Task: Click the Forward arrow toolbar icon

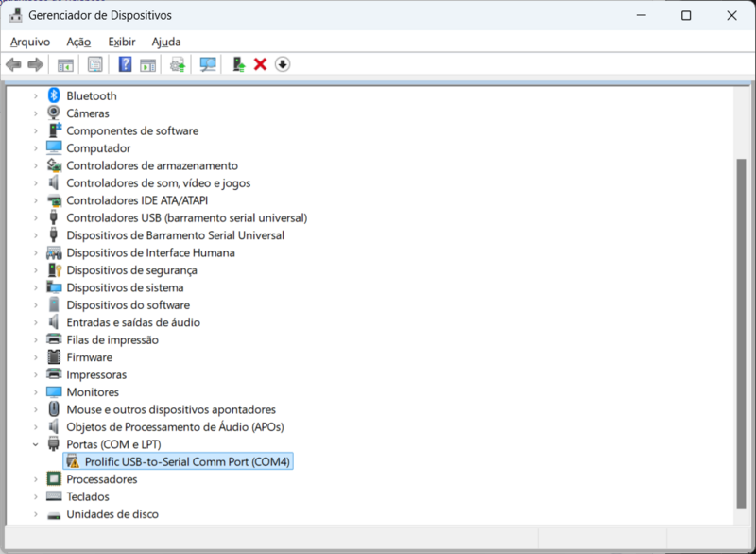Action: pos(36,64)
